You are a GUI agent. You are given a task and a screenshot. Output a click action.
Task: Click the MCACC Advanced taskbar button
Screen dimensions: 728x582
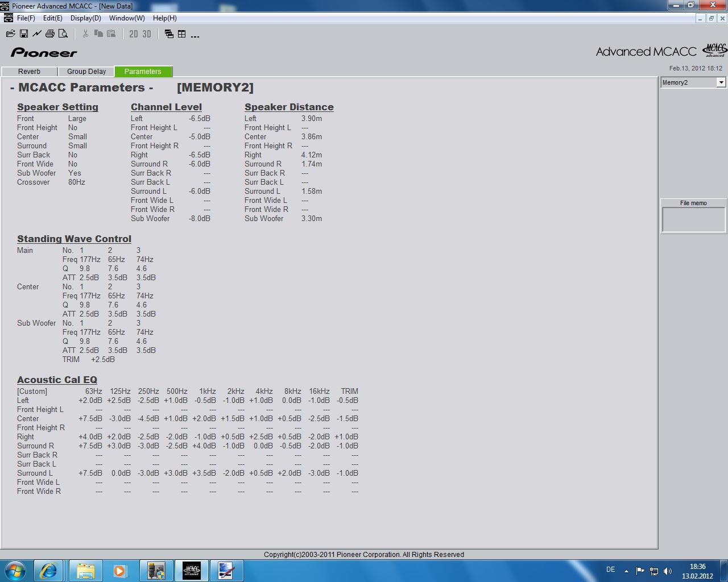191,570
